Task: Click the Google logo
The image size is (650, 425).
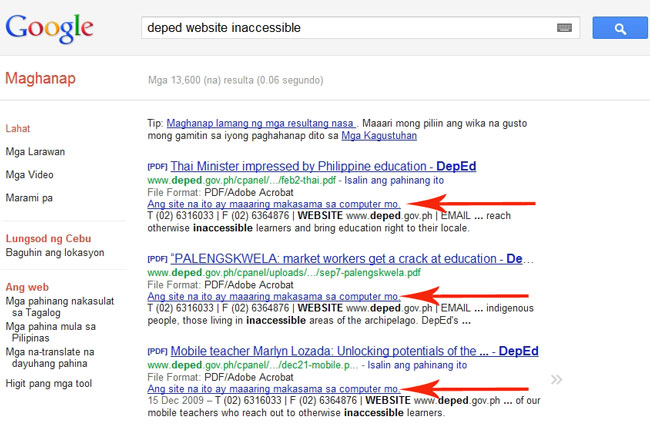Action: click(x=49, y=28)
